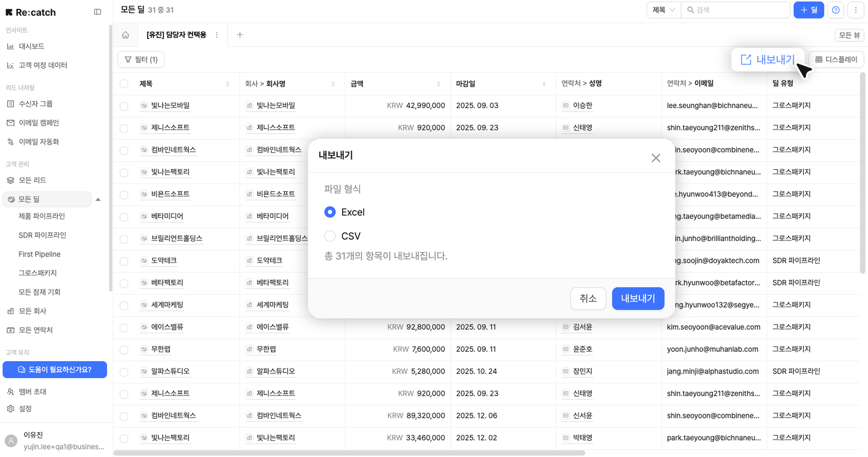Viewport: 868px width, 457px height.
Task: Open the help question-mark icon
Action: coord(836,10)
